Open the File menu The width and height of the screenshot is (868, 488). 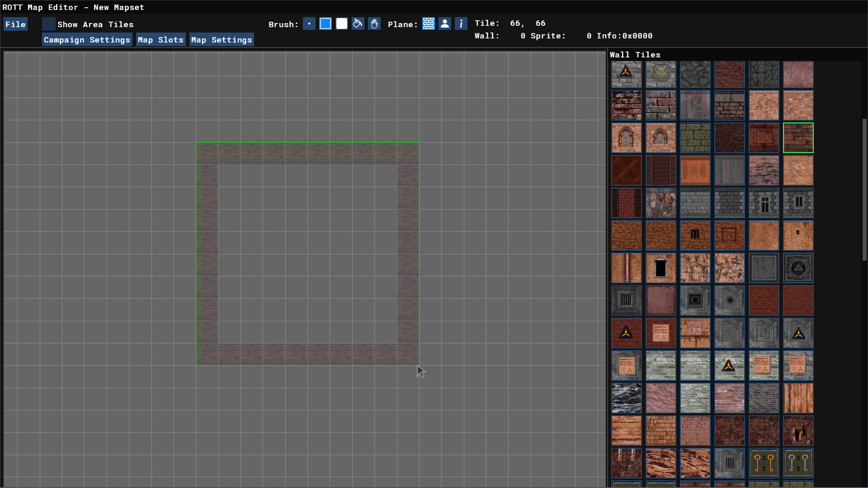pos(15,24)
